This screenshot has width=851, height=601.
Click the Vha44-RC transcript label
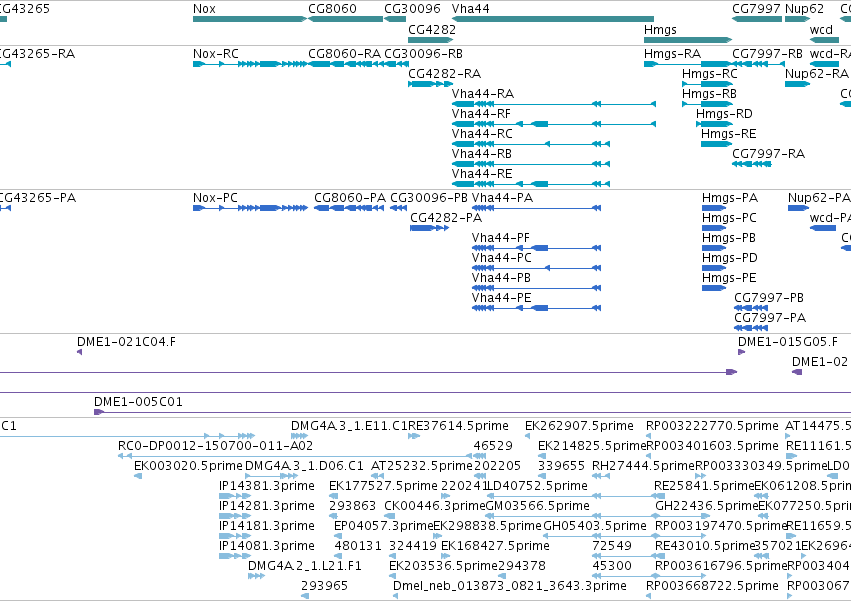point(482,134)
